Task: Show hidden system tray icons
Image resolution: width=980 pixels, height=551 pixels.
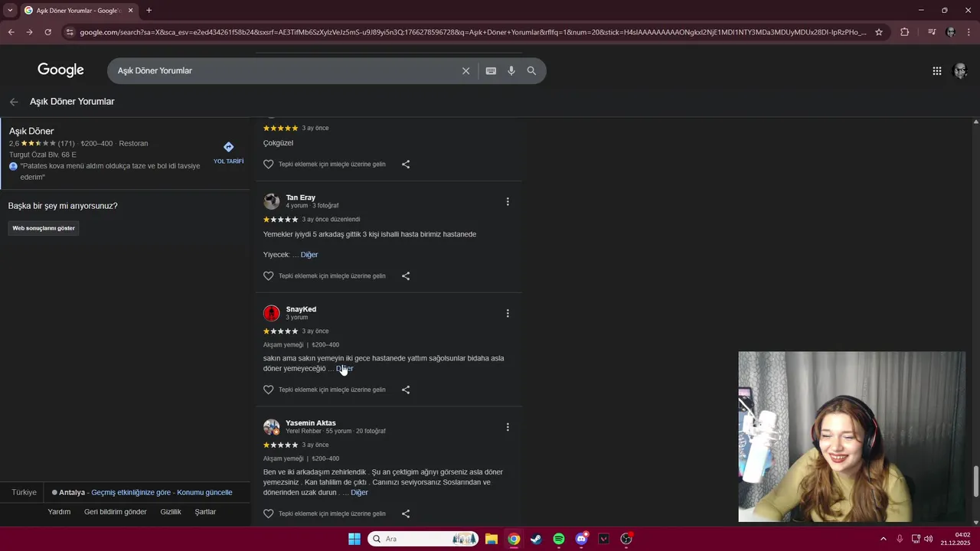Action: click(x=883, y=539)
